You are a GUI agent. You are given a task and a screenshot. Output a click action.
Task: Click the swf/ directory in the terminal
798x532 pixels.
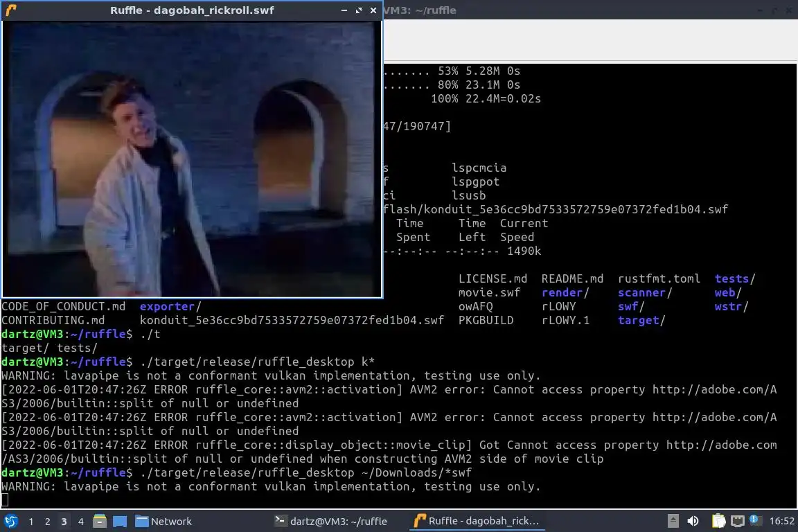coord(631,306)
